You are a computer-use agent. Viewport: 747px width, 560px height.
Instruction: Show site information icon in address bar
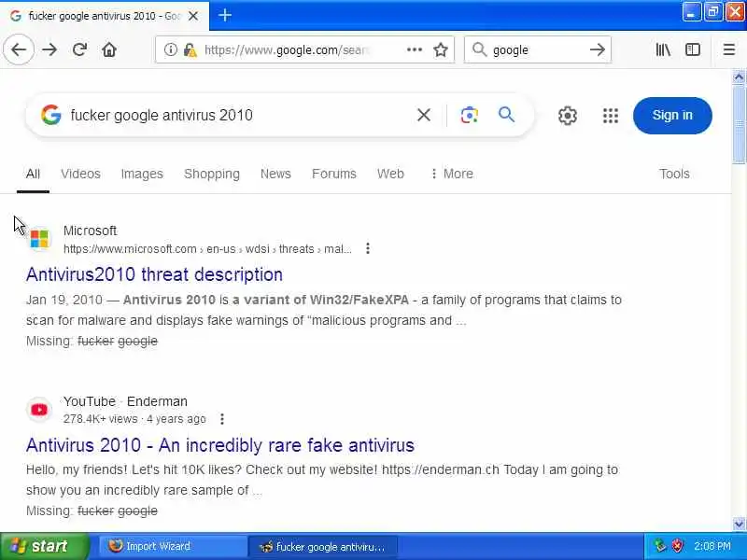tap(171, 49)
